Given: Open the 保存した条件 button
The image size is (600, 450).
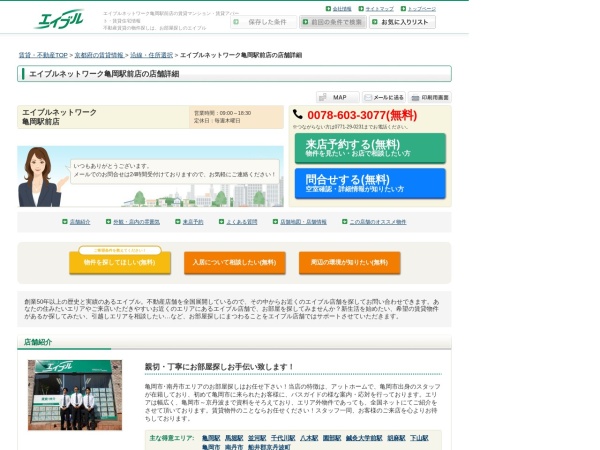Looking at the screenshot, I should 263,22.
